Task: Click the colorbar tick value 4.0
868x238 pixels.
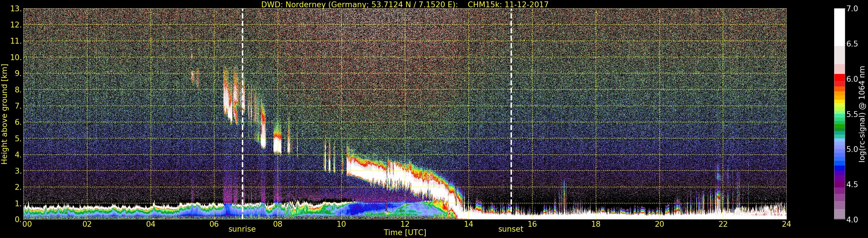Action: pos(852,220)
